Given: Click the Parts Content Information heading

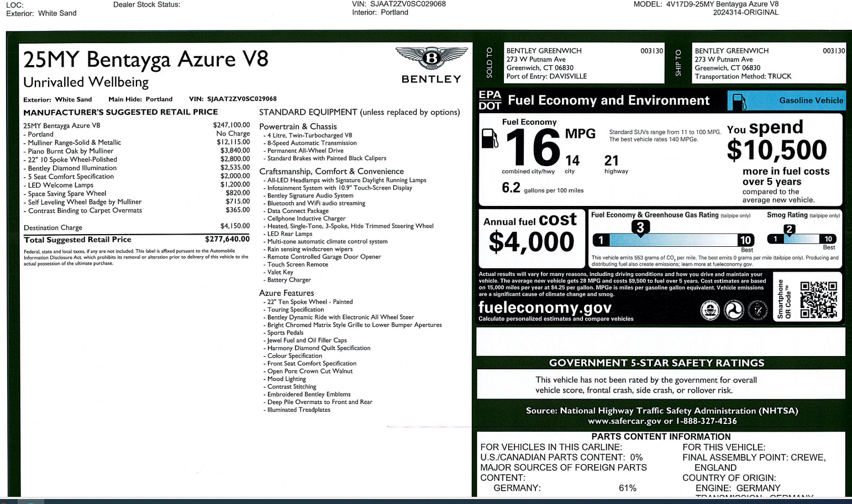Looking at the screenshot, I should point(661,437).
